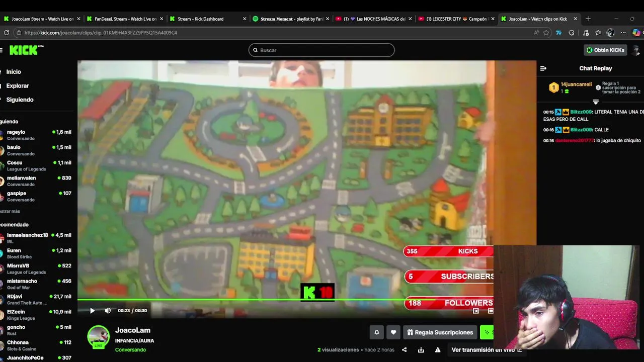Open goncho recommended channel
The height and width of the screenshot is (362, 644).
tap(36, 330)
